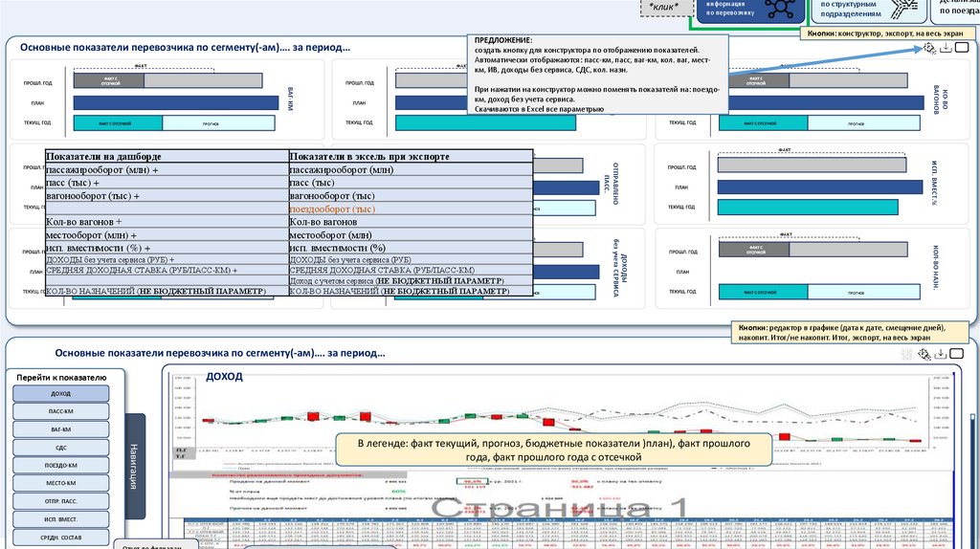
Task: Select the ДОХОД indicator button
Action: (x=60, y=393)
